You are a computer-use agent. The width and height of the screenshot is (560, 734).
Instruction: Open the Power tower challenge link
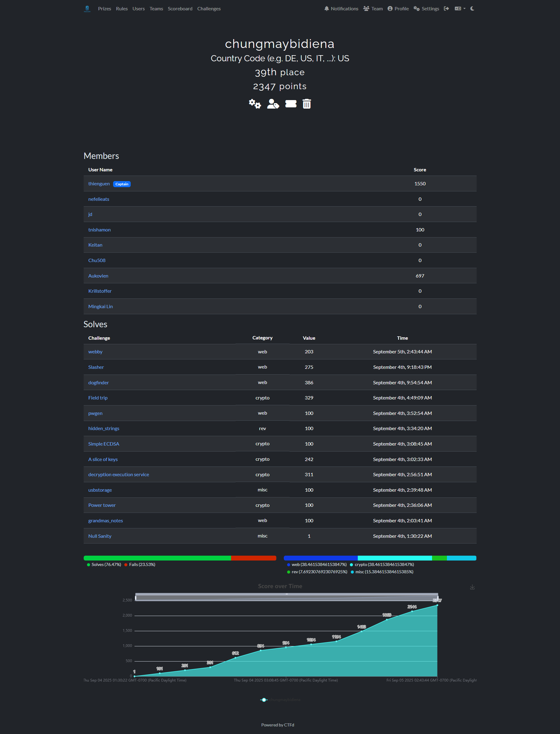click(x=102, y=505)
